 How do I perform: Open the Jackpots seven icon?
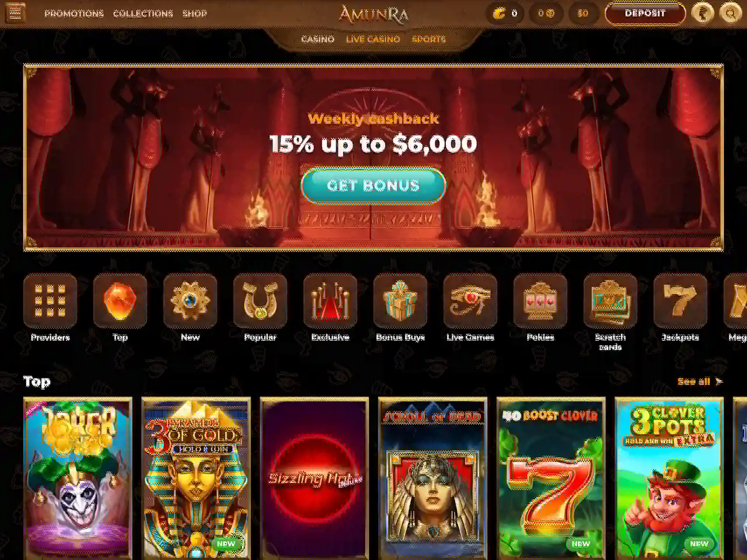point(680,301)
